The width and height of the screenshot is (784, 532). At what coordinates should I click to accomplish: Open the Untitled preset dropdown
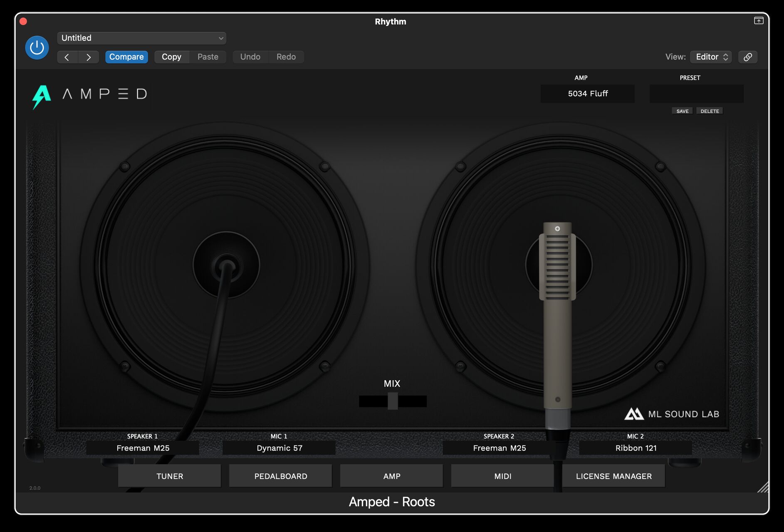pyautogui.click(x=141, y=38)
